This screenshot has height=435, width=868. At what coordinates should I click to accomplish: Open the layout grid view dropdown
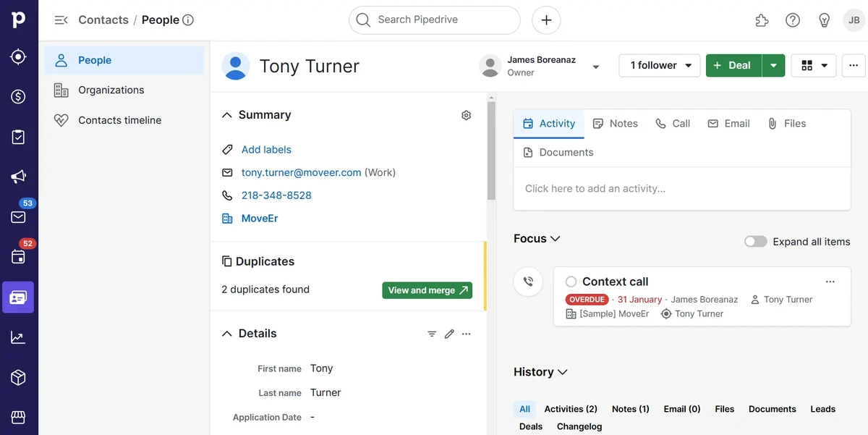[x=814, y=65]
